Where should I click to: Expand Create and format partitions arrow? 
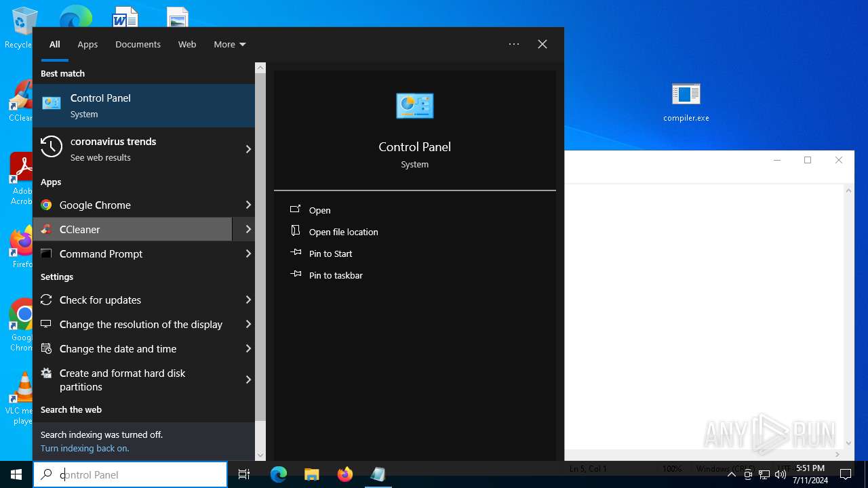point(248,380)
